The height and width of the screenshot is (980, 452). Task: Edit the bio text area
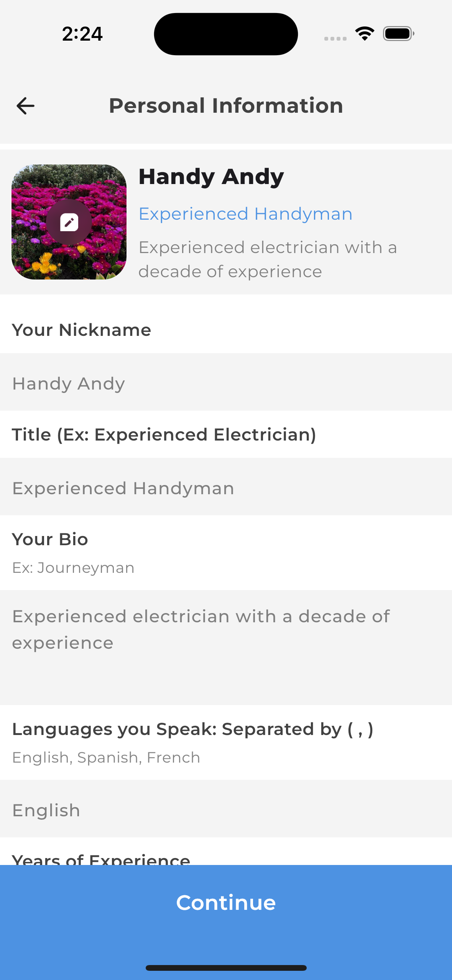click(226, 647)
